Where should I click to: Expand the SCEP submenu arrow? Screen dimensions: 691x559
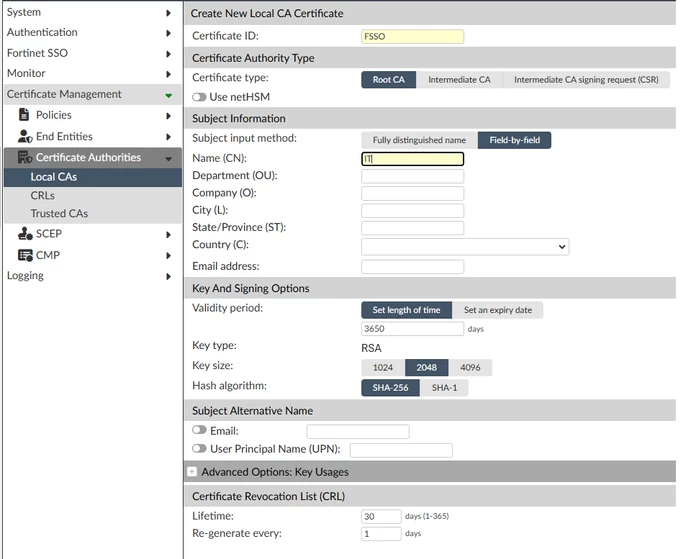click(168, 235)
